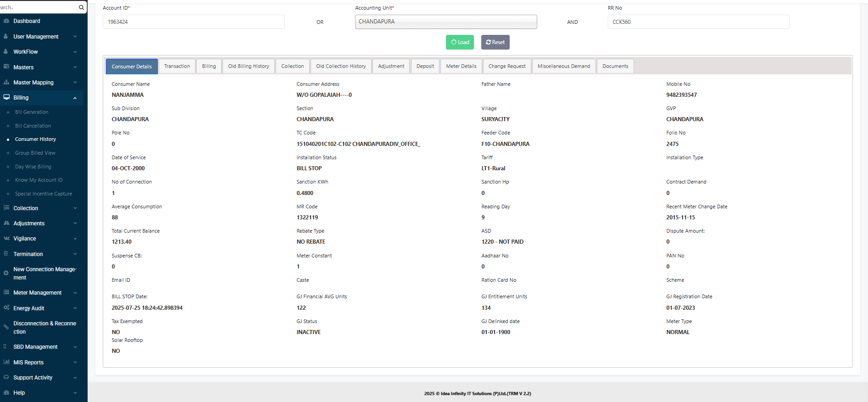
Task: Open Special Incentive Capture link
Action: (x=44, y=194)
